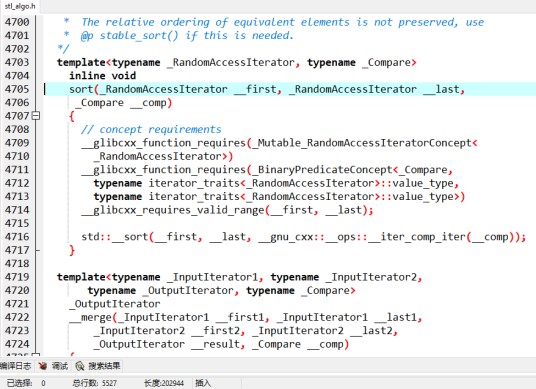Click the 已选择: 0 status bar entry
Screen dimensions: 536x389
click(x=26, y=383)
